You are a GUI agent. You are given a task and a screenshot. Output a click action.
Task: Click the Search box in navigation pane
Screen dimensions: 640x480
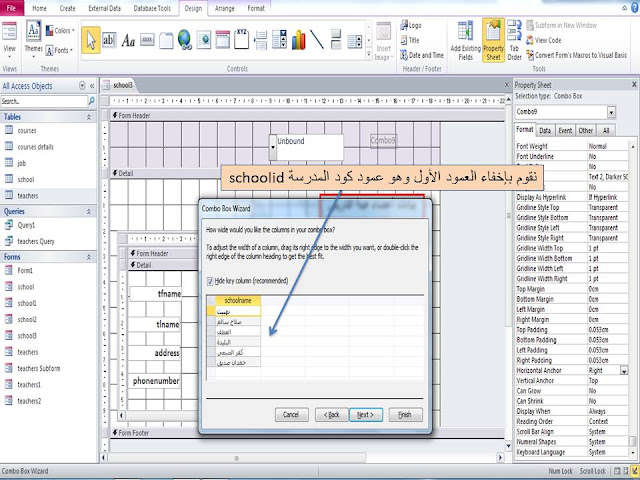click(43, 101)
